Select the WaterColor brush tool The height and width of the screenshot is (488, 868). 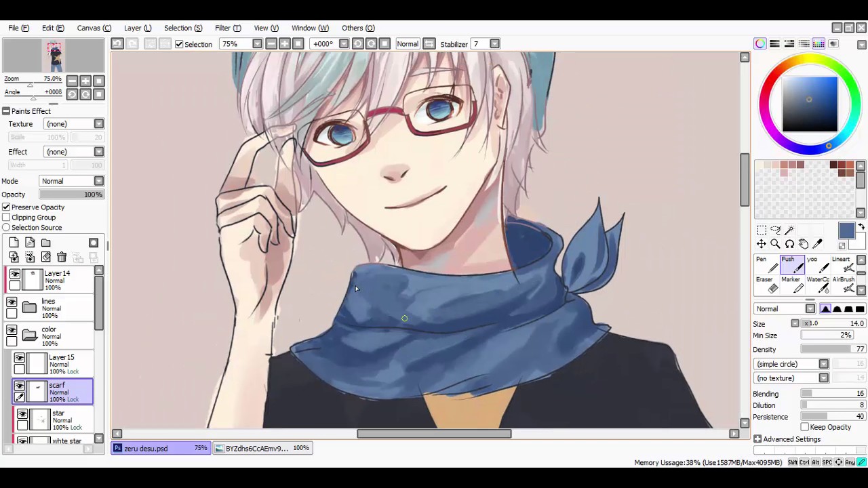[x=817, y=285]
